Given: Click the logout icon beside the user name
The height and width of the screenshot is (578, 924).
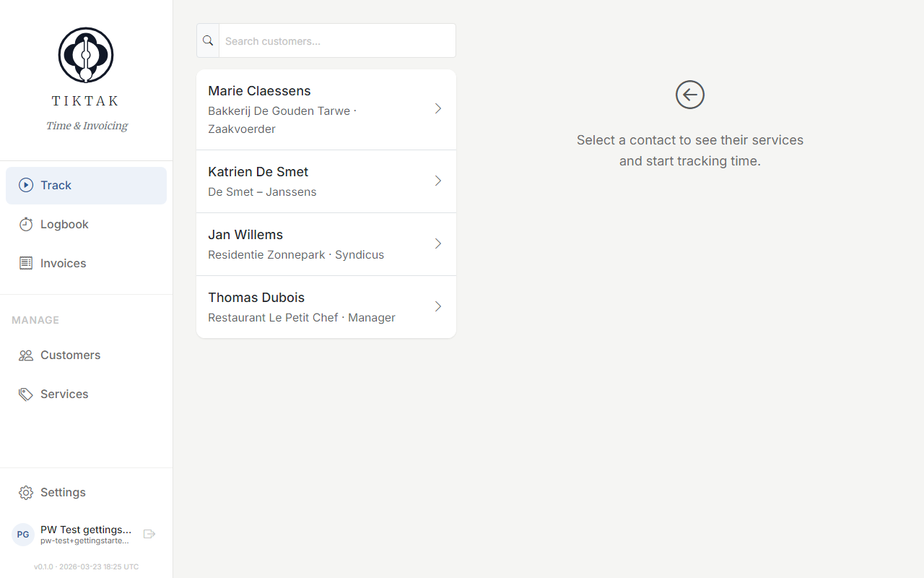Looking at the screenshot, I should [149, 534].
